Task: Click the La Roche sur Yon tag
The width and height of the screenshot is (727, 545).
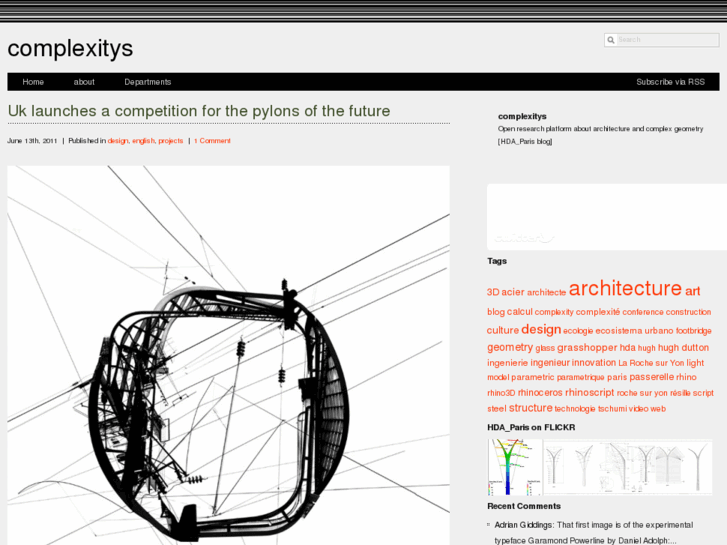Action: coord(651,363)
